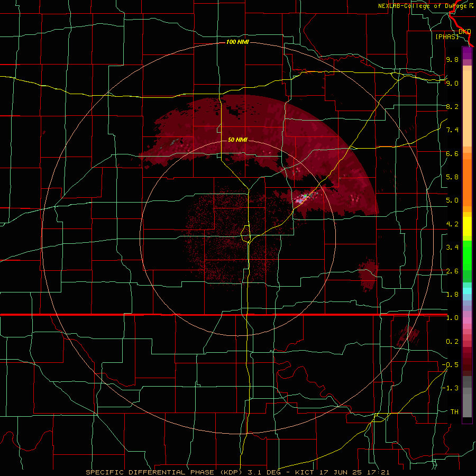
Task: Click the isolated echo patch east of the 50 NMI ring
Action: pyautogui.click(x=368, y=275)
